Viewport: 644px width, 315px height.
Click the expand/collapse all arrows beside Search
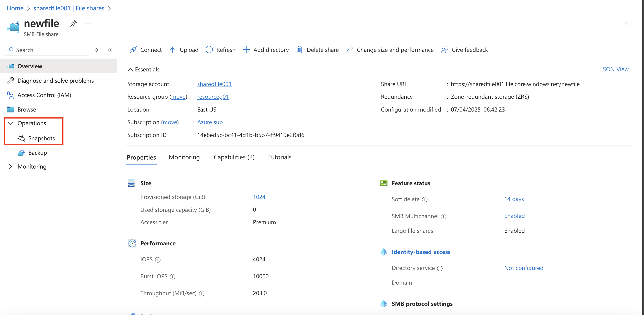click(x=96, y=50)
